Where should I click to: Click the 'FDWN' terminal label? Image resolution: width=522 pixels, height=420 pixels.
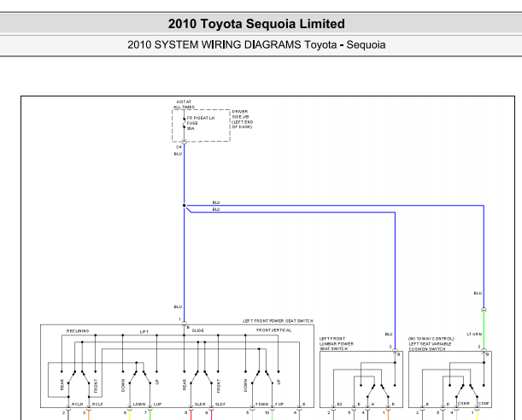262,405
